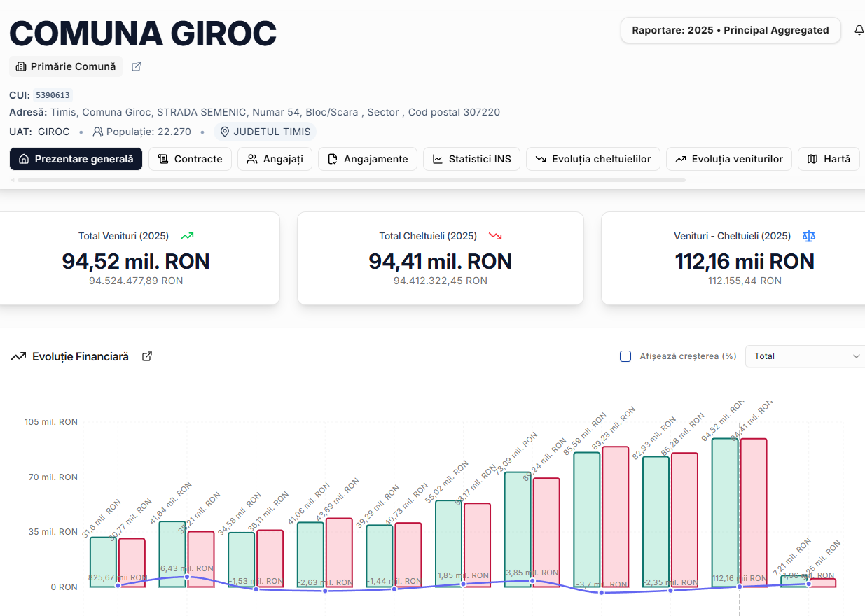Go to Evoluția cheltuielilor tab
The height and width of the screenshot is (616, 865).
(593, 159)
